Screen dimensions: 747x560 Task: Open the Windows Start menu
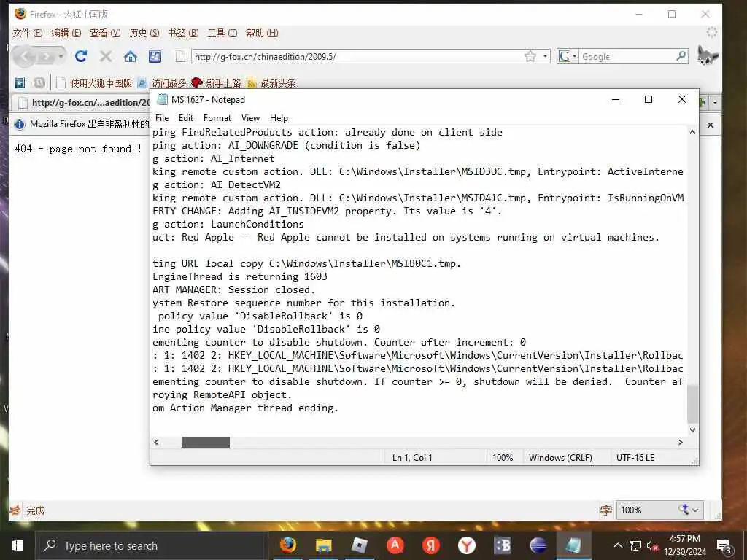click(x=18, y=545)
